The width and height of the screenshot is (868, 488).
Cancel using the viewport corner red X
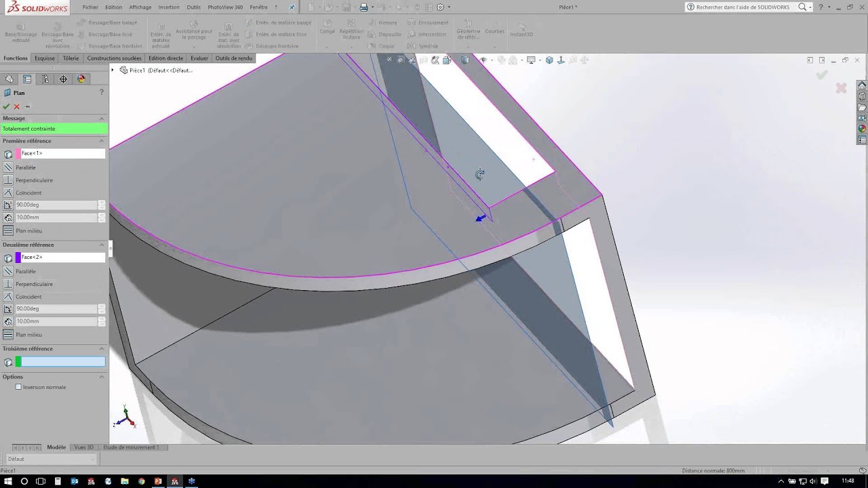pyautogui.click(x=841, y=88)
